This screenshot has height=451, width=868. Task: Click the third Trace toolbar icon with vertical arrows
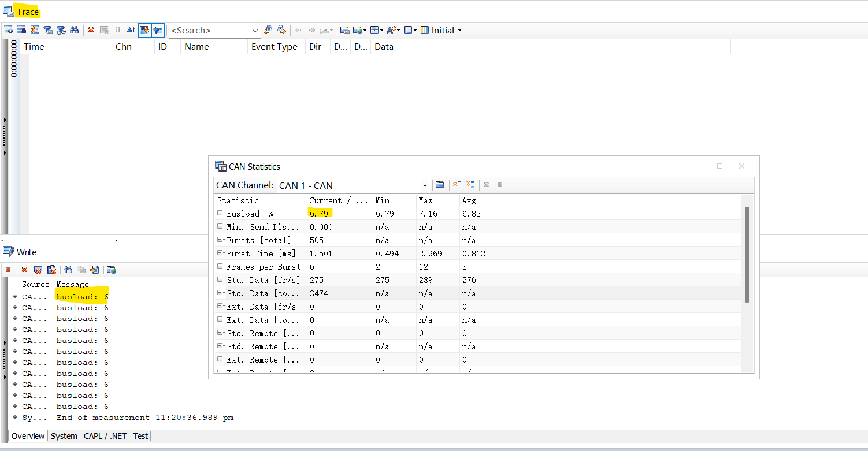point(35,30)
